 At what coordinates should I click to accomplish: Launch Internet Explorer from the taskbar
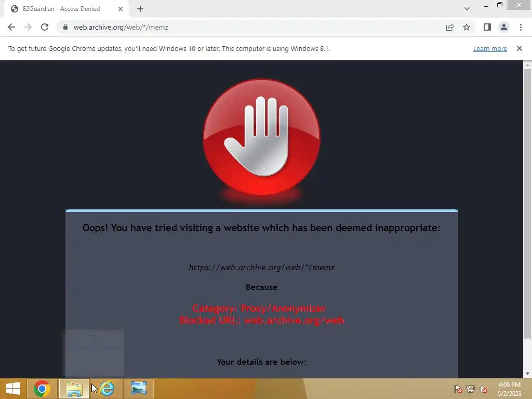click(107, 389)
